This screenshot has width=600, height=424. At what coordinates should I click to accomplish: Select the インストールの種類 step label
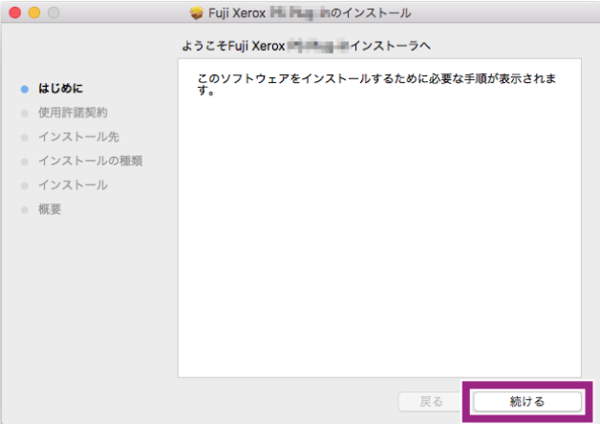coord(90,161)
